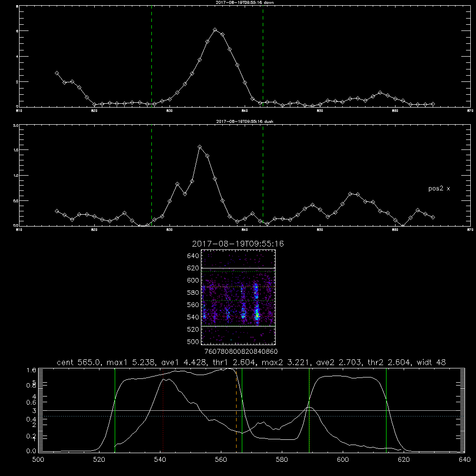Viewport: 476px width, 476px height.
Task: Click bottom plot x-axis label 520
Action: click(99, 460)
